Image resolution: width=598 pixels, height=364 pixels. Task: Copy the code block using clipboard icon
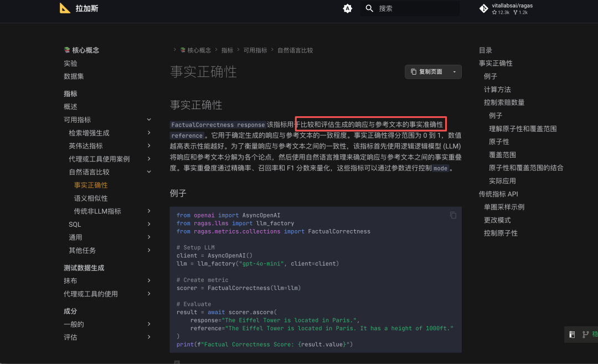coord(453,215)
